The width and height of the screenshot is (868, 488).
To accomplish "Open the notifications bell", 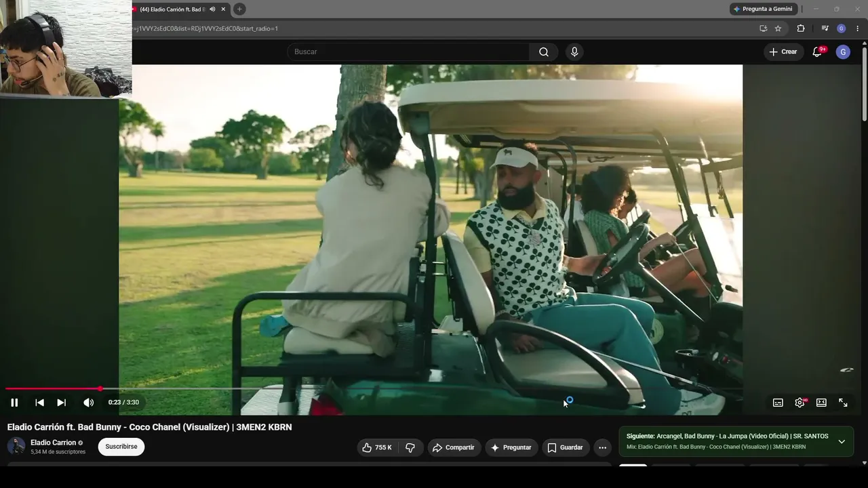I will [x=818, y=52].
